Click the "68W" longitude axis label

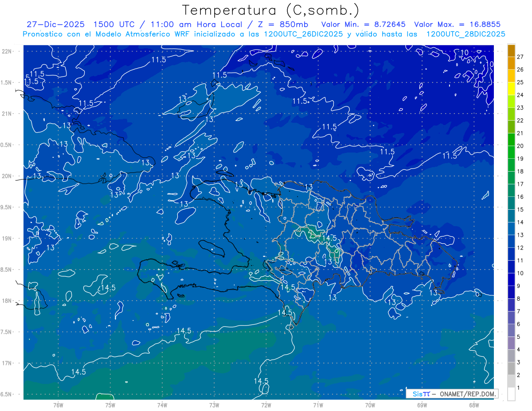tap(474, 405)
